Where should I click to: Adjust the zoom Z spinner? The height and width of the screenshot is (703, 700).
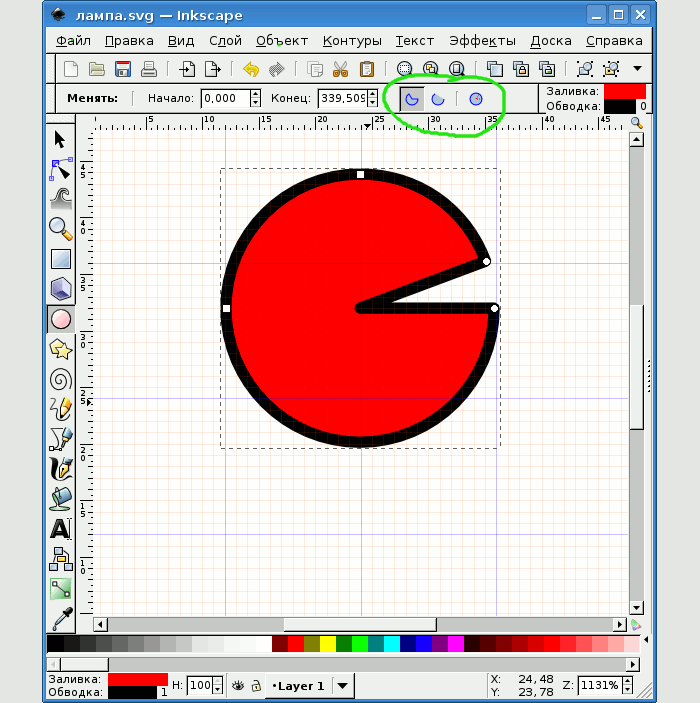(628, 685)
